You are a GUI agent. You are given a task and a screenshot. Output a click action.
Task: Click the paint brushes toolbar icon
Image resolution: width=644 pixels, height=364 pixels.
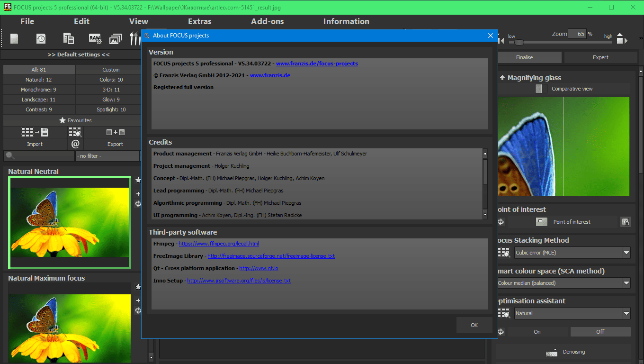[x=135, y=39]
